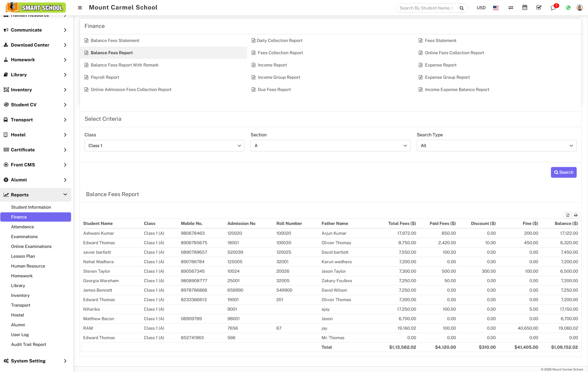Image resolution: width=588 pixels, height=372 pixels.
Task: Click the WhatsApp icon in header
Action: [568, 8]
